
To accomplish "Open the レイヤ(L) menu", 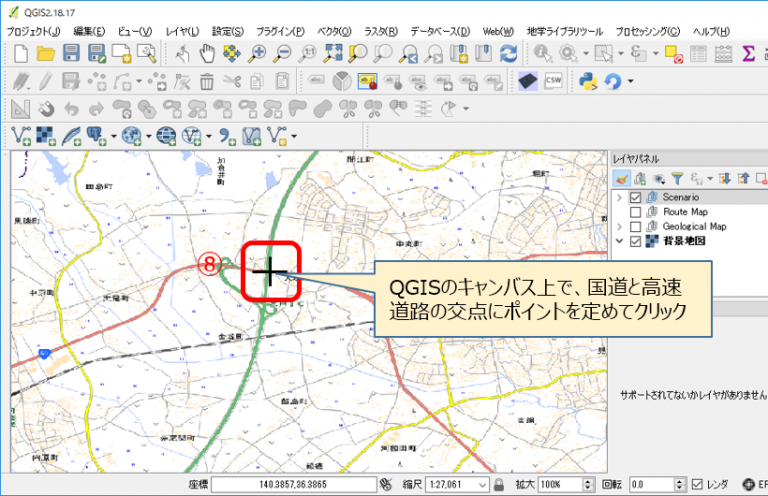I will (x=182, y=31).
